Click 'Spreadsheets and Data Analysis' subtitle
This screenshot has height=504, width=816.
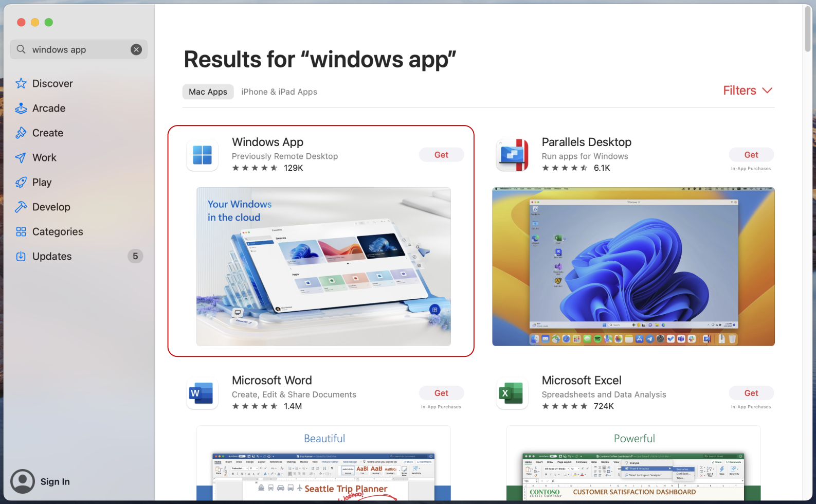point(604,394)
